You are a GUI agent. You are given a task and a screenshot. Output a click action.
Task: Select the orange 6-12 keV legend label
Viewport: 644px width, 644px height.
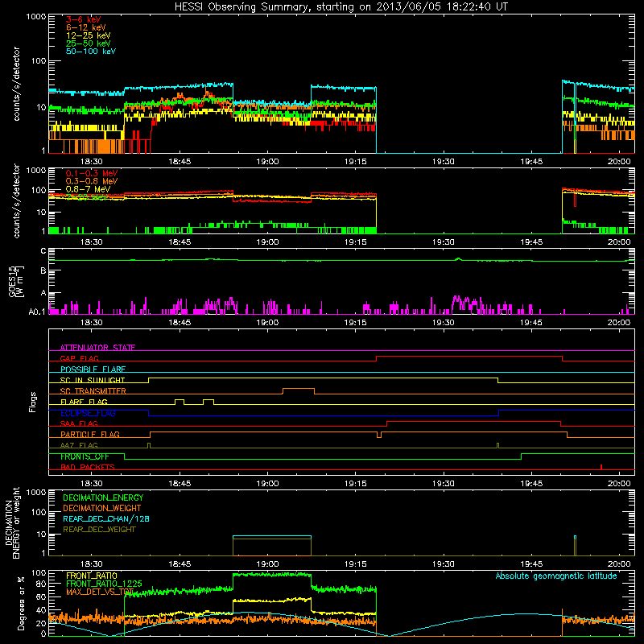(x=85, y=27)
